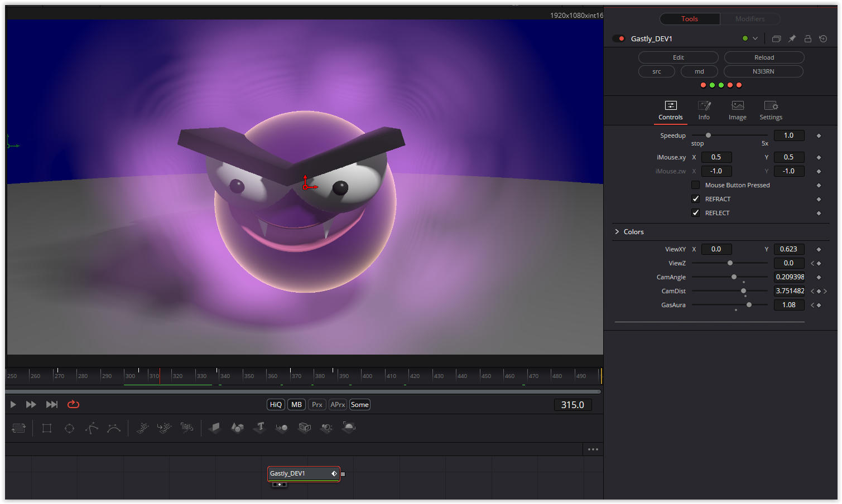
Task: Lock the Gastly_DEV1 tool
Action: [x=807, y=38]
